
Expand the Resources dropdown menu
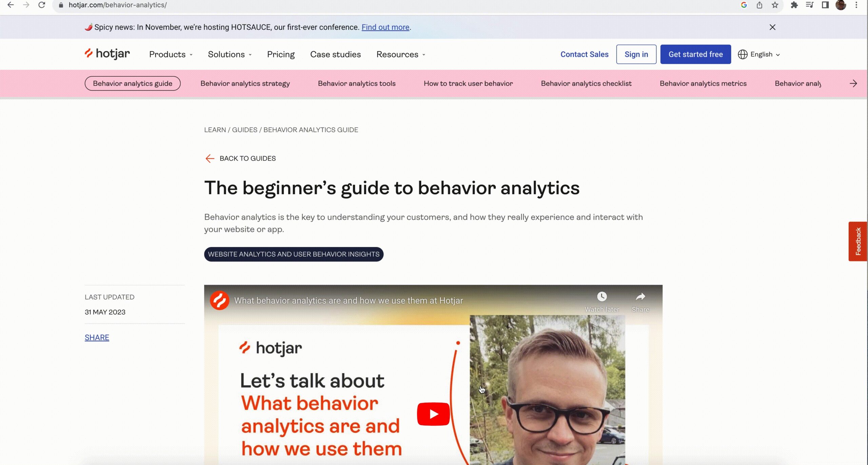point(401,54)
